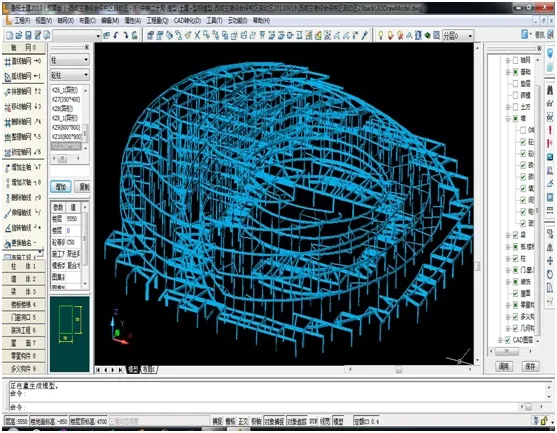Uncheck the 梁 checkbox in display tree
Image resolution: width=557 pixels, height=433 pixels.
(x=515, y=235)
